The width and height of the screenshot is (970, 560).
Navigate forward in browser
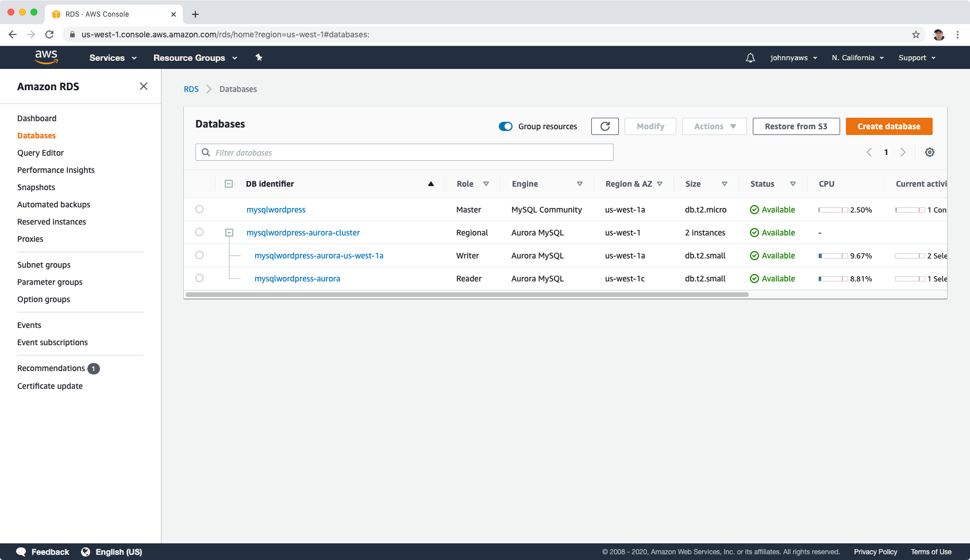(x=31, y=34)
